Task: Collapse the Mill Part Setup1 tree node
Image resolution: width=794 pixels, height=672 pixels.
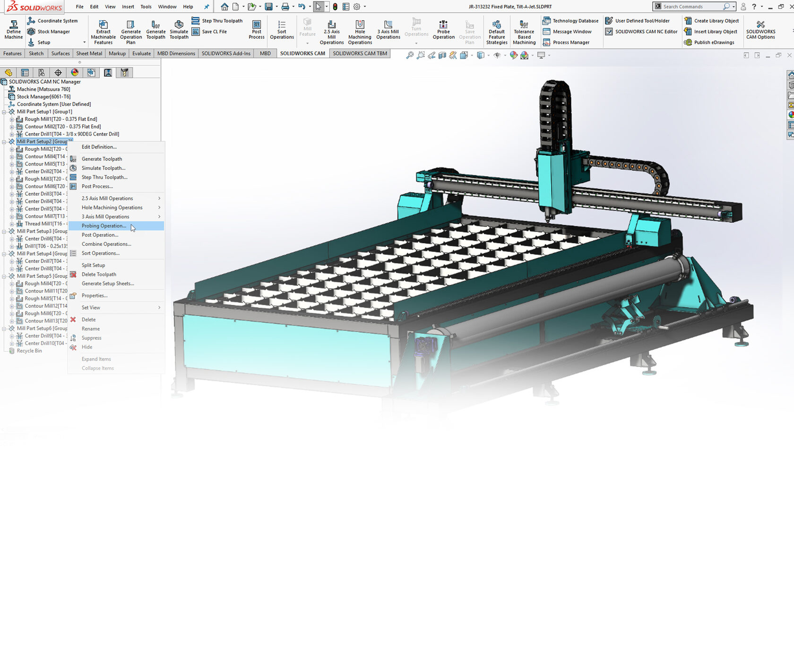Action: 4,112
